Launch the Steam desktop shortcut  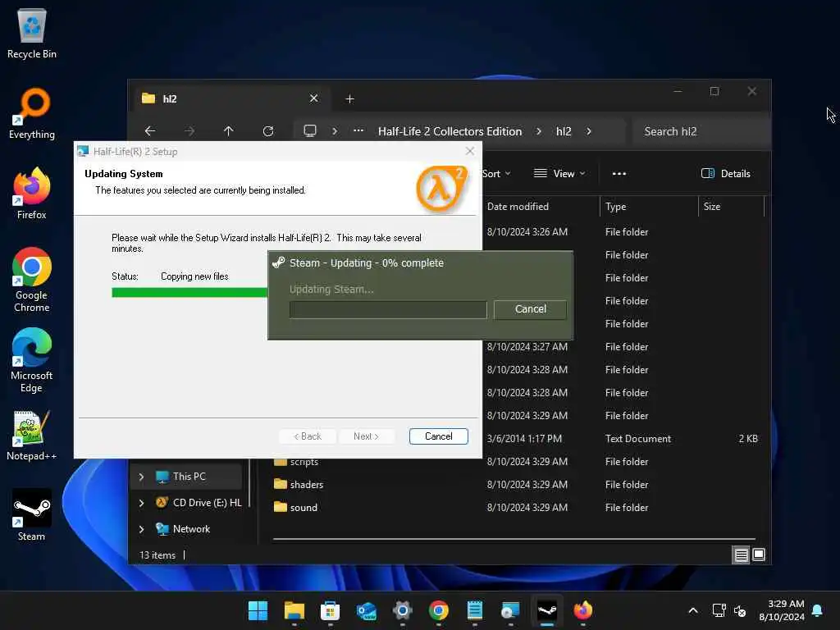(x=32, y=515)
